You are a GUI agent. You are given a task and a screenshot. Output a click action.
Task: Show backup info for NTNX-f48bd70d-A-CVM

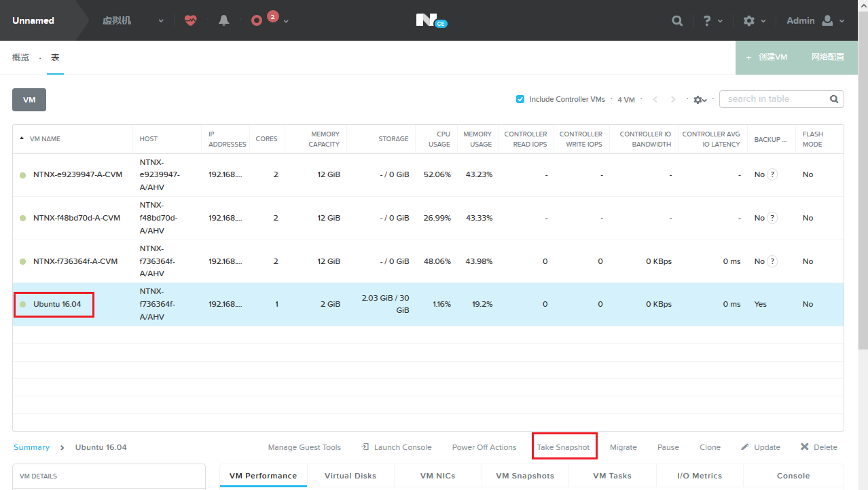point(772,218)
